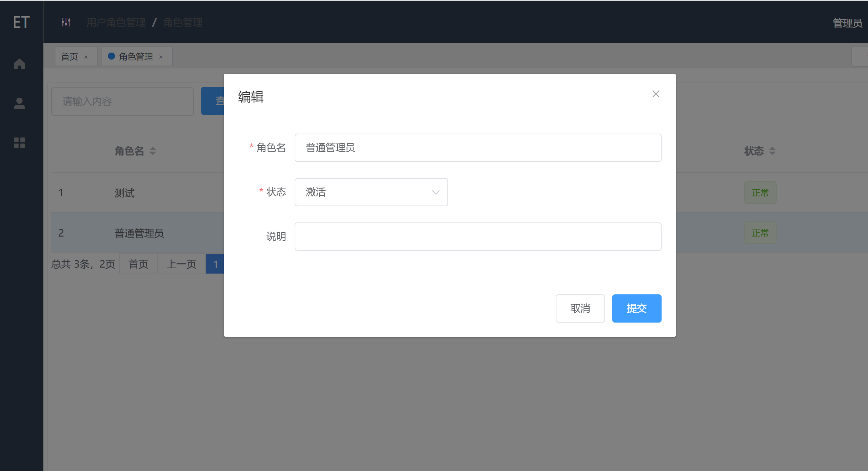Open the grid modules icon in sidebar
Image resolution: width=868 pixels, height=471 pixels.
(19, 143)
